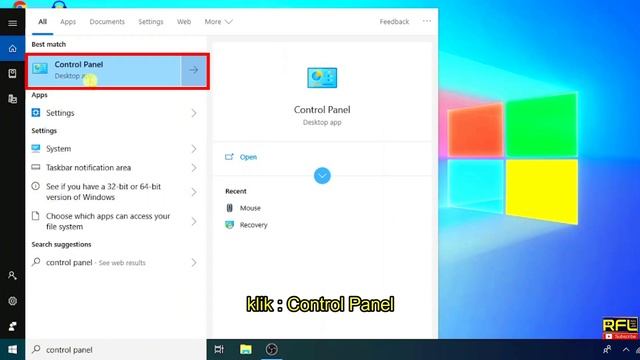The width and height of the screenshot is (640, 360).
Task: Expand the Settings app result chevron
Action: (194, 113)
